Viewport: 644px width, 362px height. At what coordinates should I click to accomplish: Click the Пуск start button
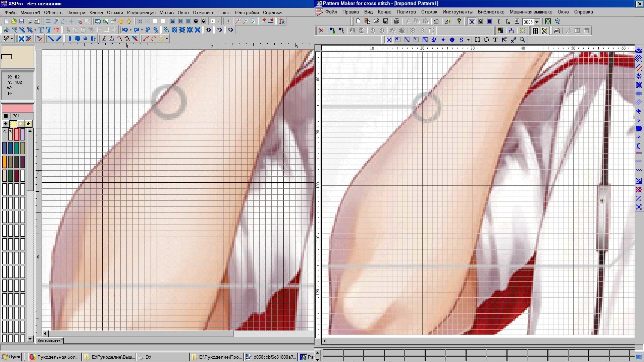click(x=11, y=357)
